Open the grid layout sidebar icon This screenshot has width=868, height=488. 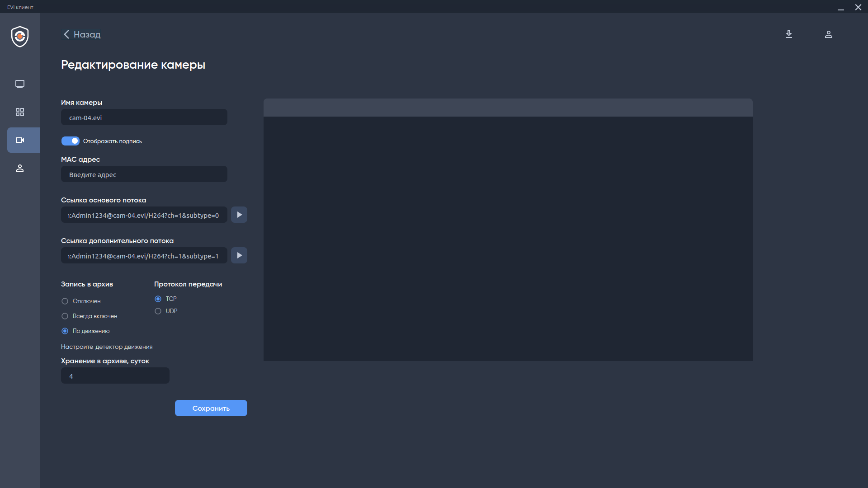pos(20,112)
